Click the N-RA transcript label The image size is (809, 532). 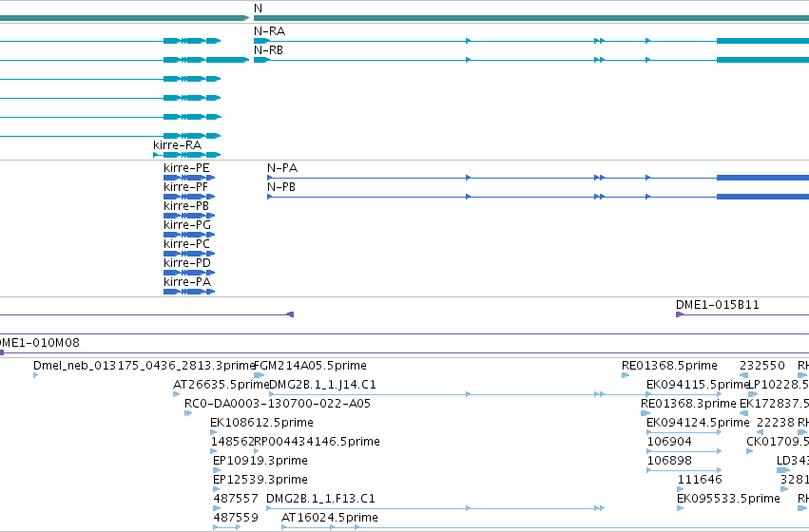269,31
